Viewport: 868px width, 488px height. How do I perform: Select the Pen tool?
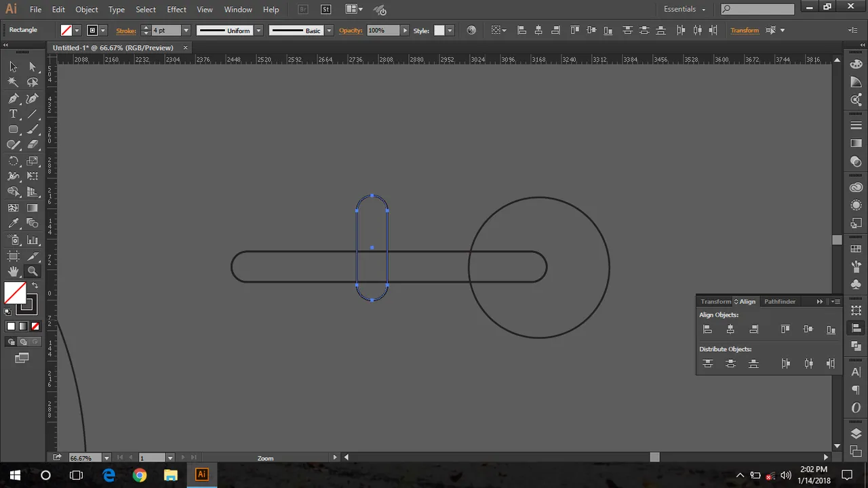pyautogui.click(x=13, y=98)
